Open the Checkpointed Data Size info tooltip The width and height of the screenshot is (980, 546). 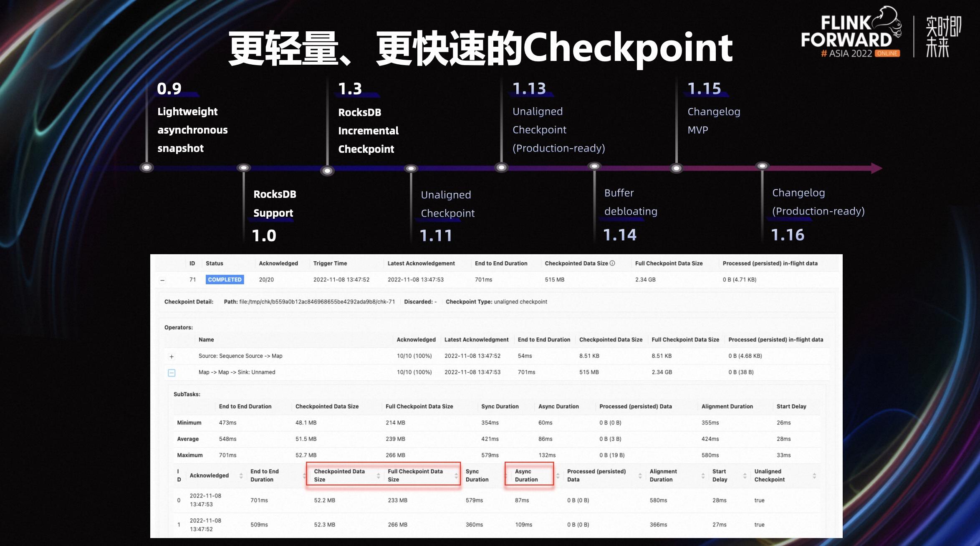[x=613, y=263]
